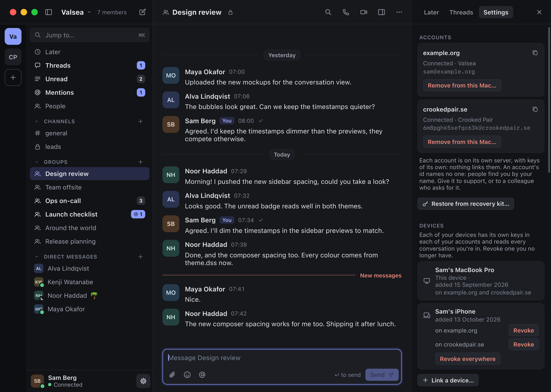Click the Jump to search field
Viewport: 551px width, 392px height.
coord(90,35)
